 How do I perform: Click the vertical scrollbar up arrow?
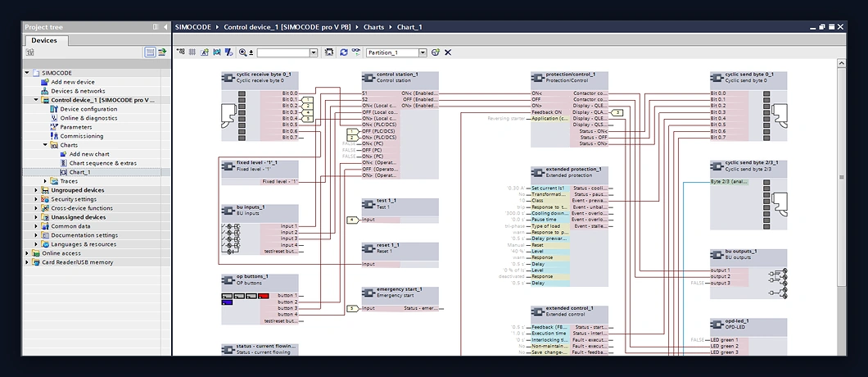coord(842,64)
